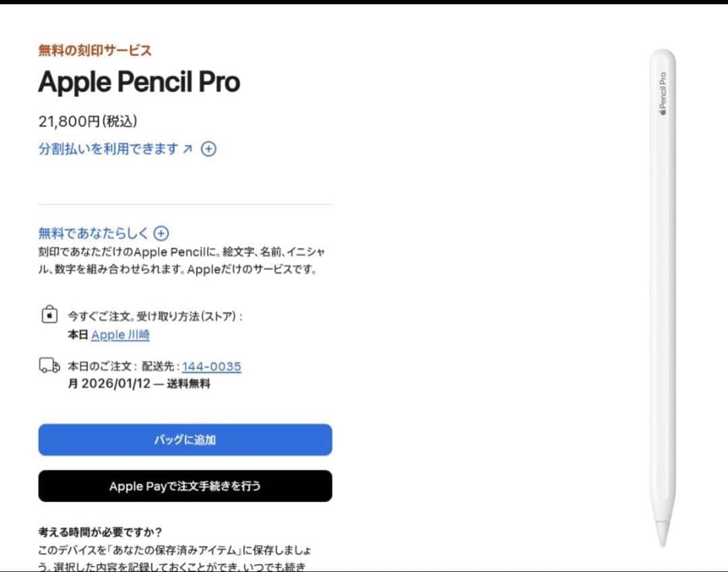Click the Apple logo engraving on the pencil
This screenshot has height=572, width=728.
click(663, 111)
